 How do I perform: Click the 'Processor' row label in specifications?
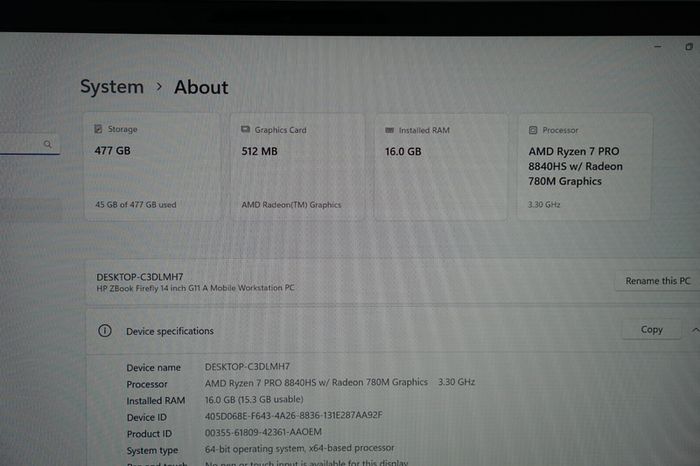pos(147,384)
